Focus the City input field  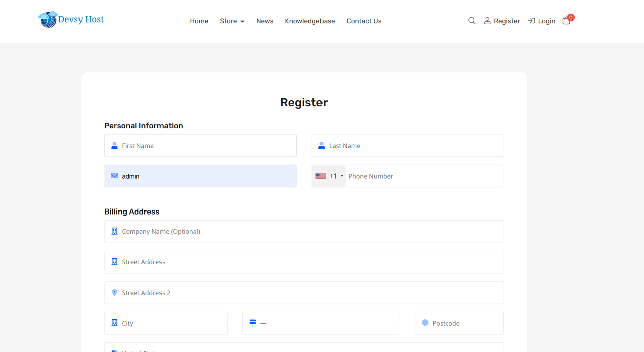click(x=166, y=323)
